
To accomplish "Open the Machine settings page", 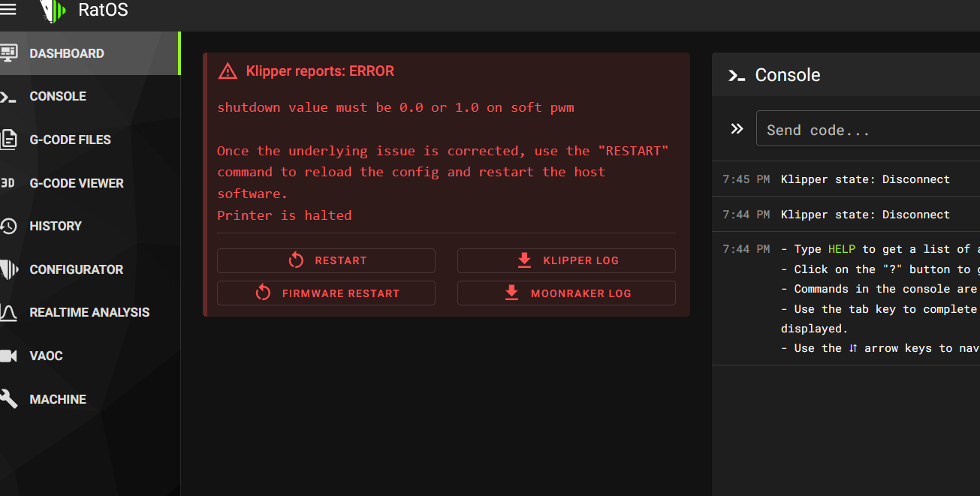I will coord(90,399).
